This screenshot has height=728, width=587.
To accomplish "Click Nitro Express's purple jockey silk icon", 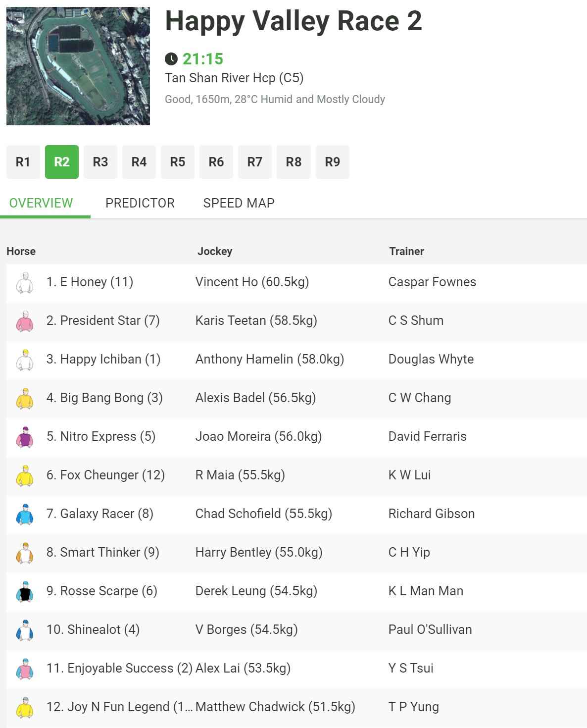I will [24, 437].
